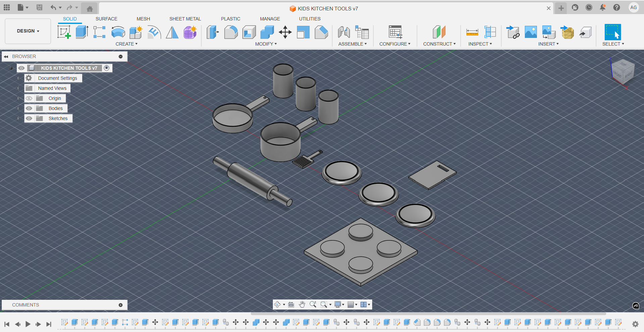This screenshot has width=644, height=332.
Task: Show the Origin folder
Action: pos(29,98)
